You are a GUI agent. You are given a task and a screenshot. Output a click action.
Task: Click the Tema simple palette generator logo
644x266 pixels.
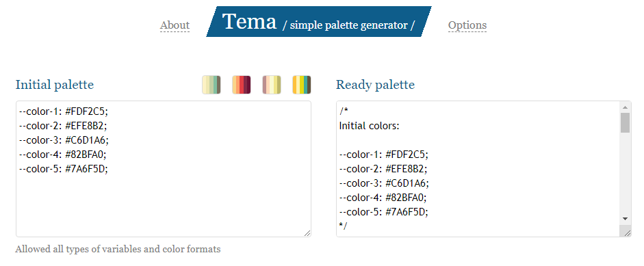point(319,22)
